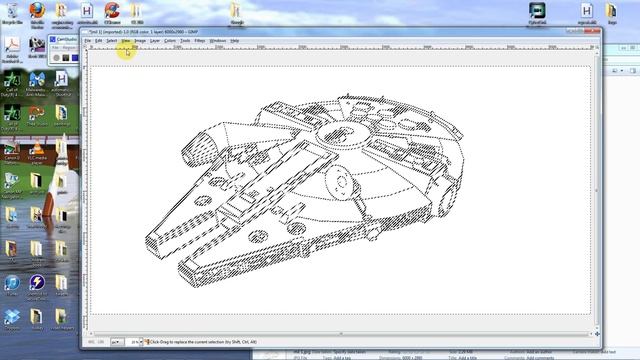
Task: Open the File menu in GIMP
Action: (88, 41)
